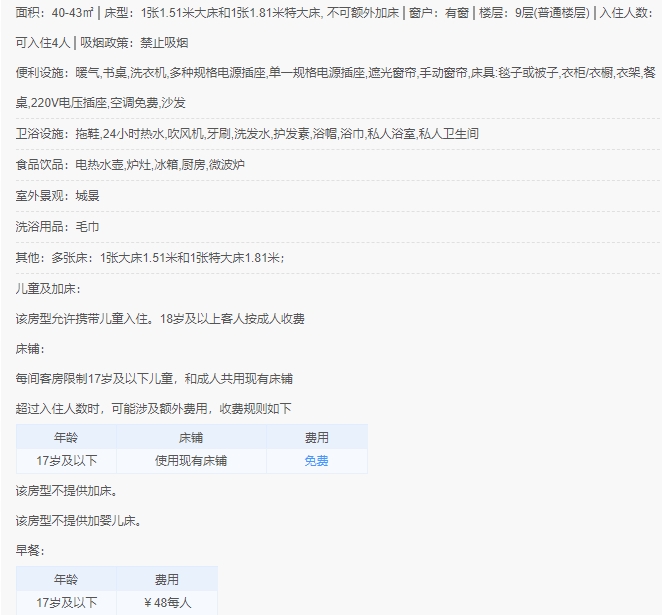662x615 pixels.
Task: Click the 早餐 heading
Action: [x=30, y=551]
